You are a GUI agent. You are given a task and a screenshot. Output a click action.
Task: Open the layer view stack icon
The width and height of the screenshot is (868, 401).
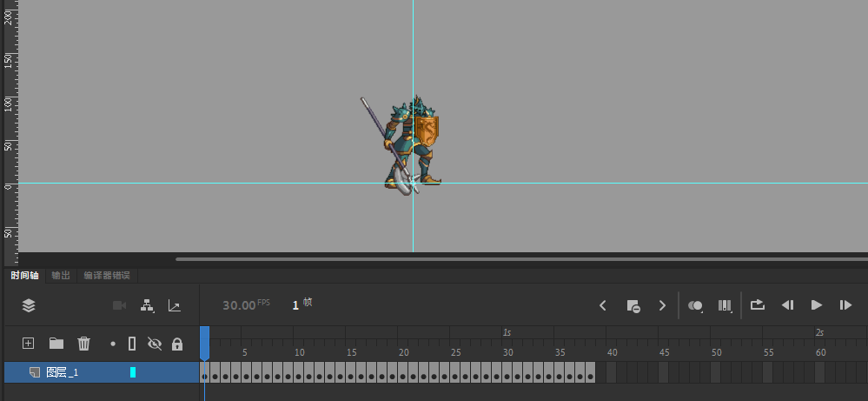click(29, 305)
